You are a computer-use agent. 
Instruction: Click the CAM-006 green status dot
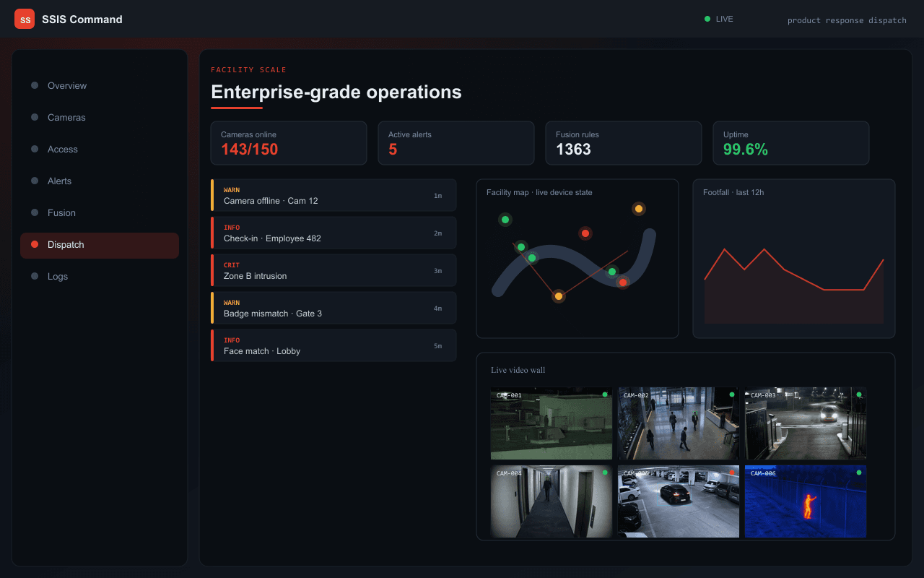pyautogui.click(x=859, y=473)
